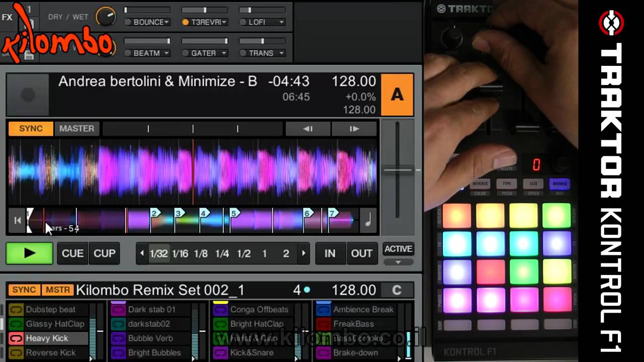
Task: Select loop size 1/16
Action: point(180,253)
